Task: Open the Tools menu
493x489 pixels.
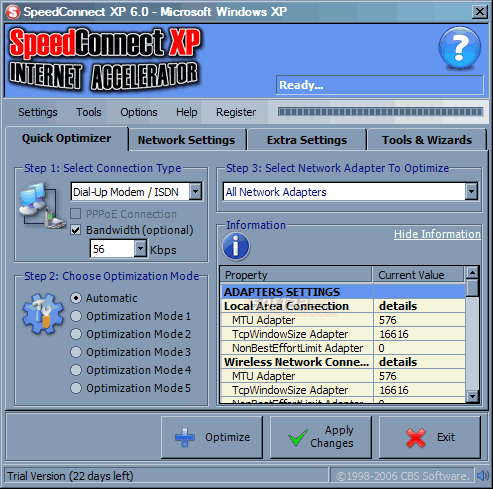Action: pyautogui.click(x=89, y=112)
